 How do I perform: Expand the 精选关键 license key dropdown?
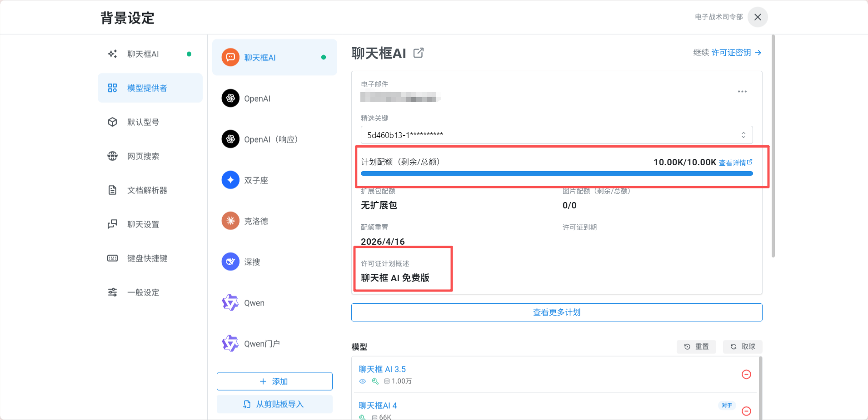click(x=557, y=135)
